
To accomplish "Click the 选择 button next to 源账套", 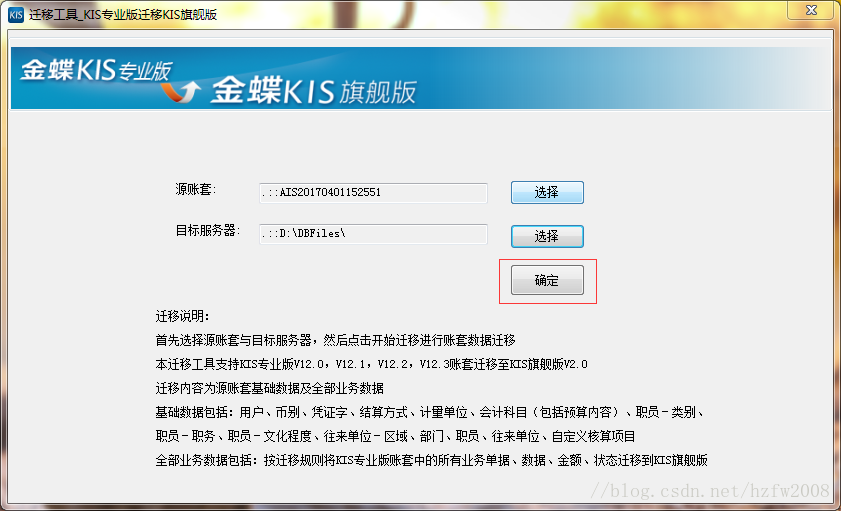I will (547, 192).
